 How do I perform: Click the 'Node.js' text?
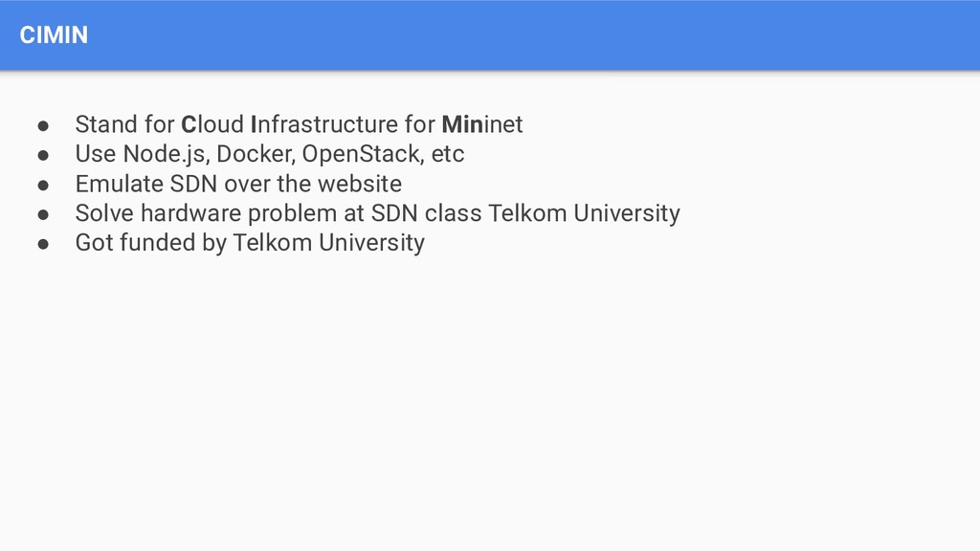[x=166, y=154]
